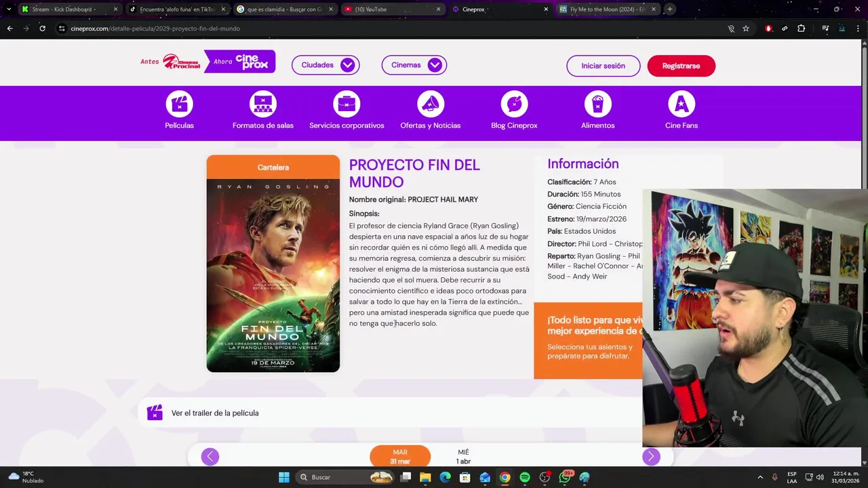Click ESP LAA language indicator
868x488 pixels.
point(792,477)
